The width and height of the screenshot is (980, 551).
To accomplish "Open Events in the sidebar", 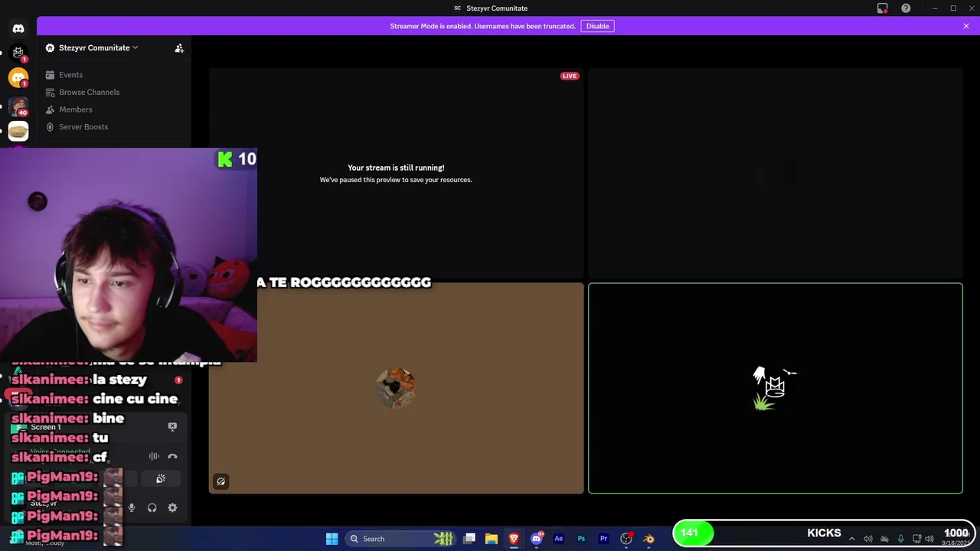I will click(70, 75).
